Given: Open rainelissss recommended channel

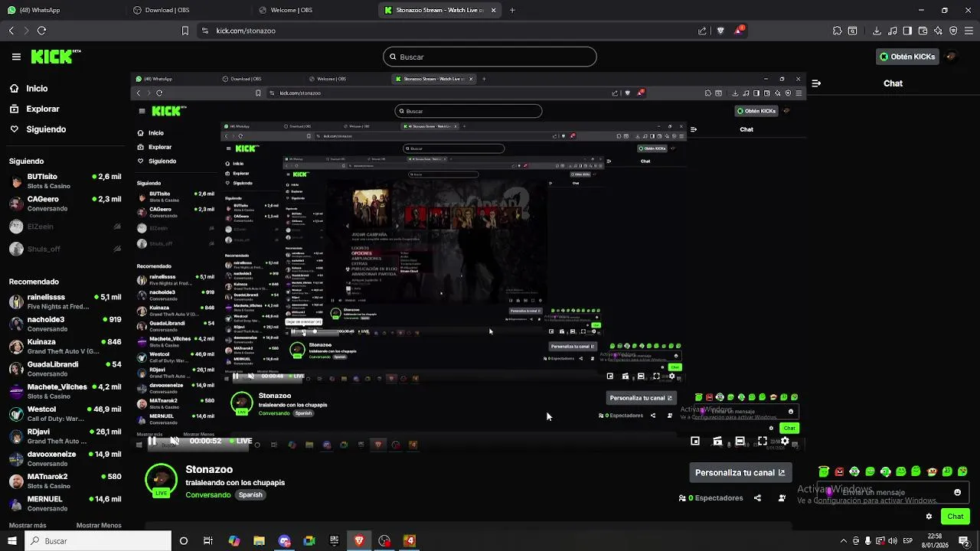Looking at the screenshot, I should click(x=65, y=301).
